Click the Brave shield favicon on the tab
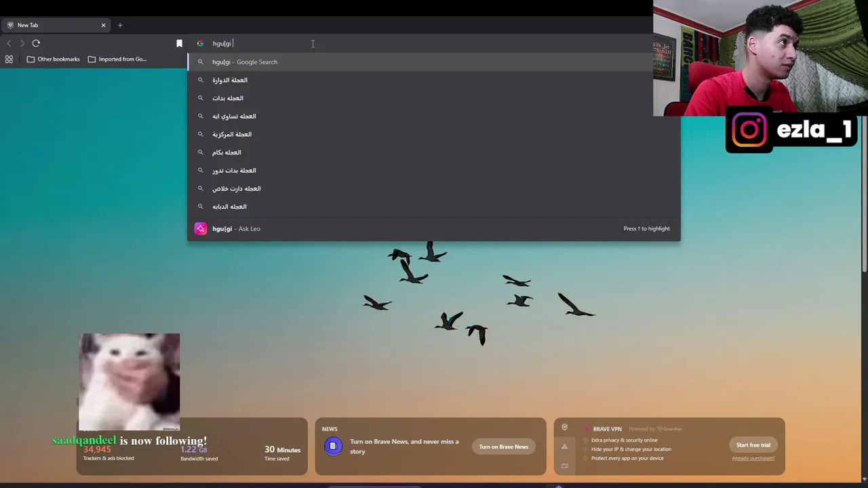 coord(10,25)
